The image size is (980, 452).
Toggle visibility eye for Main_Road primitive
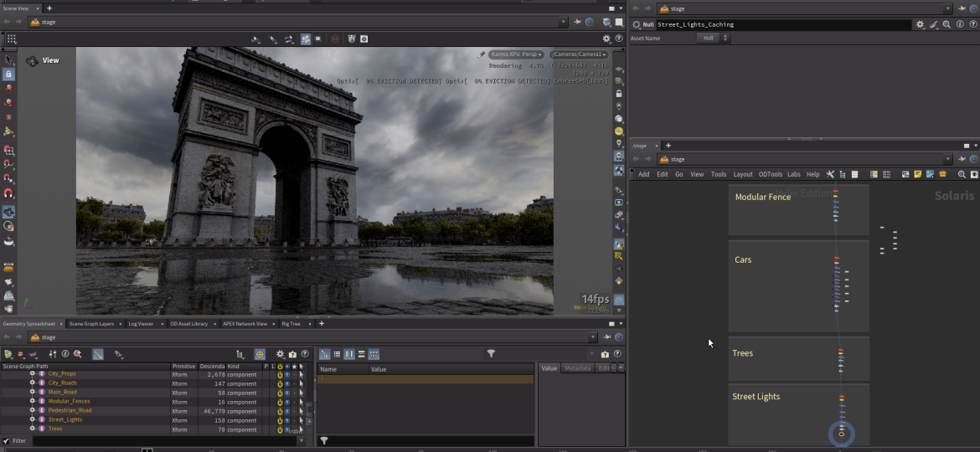pos(286,393)
